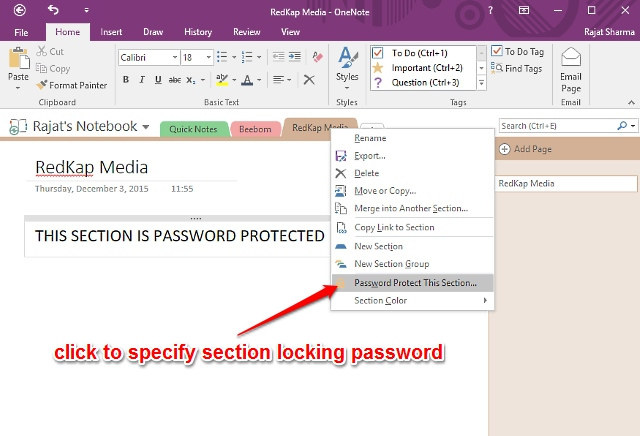The image size is (640, 436).
Task: Click the search magnifier icon
Action: coord(622,126)
